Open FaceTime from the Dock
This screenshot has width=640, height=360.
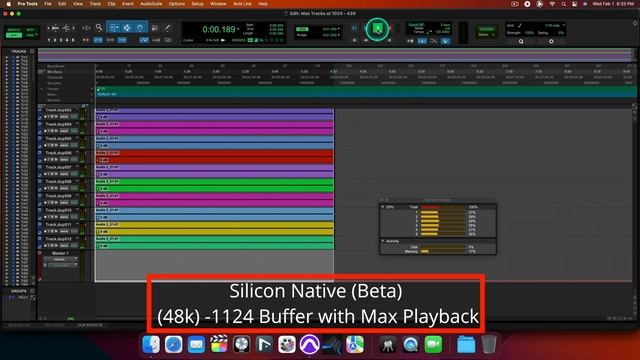(x=433, y=345)
